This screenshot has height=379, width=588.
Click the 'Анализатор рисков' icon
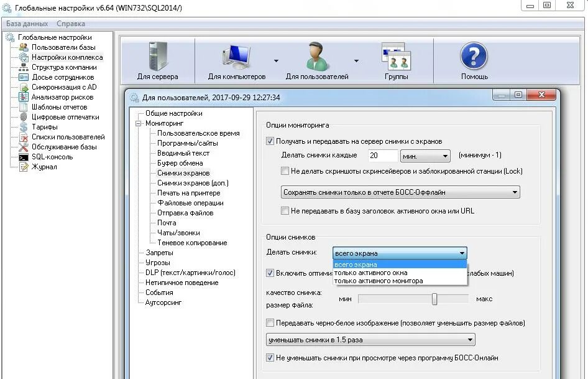pyautogui.click(x=24, y=97)
